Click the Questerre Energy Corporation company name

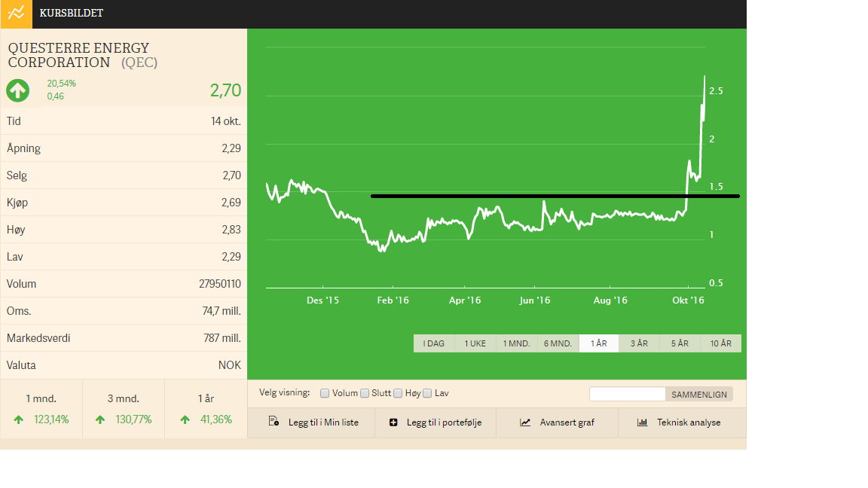coord(78,55)
